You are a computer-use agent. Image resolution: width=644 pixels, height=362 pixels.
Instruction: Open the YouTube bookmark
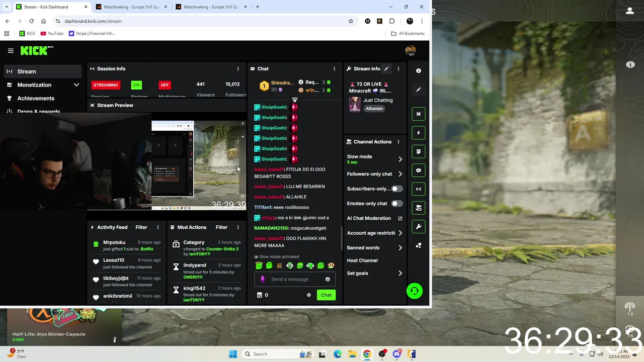pyautogui.click(x=52, y=34)
